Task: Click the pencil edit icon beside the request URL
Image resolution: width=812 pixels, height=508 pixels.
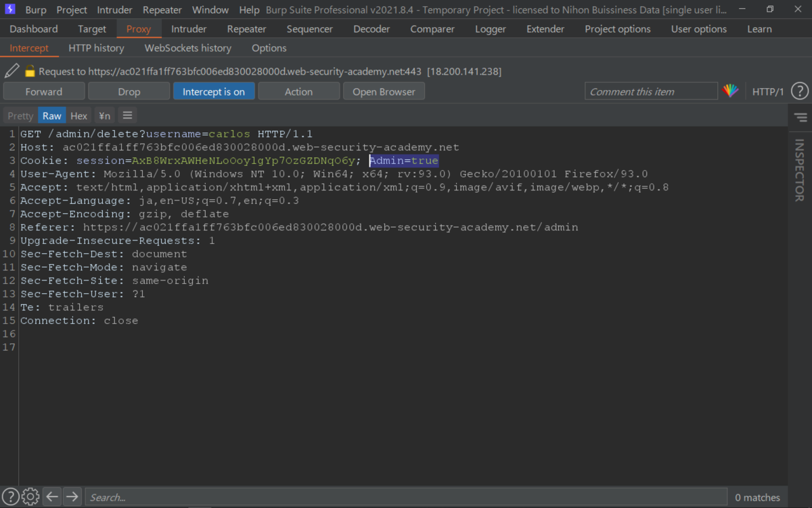Action: coord(12,70)
